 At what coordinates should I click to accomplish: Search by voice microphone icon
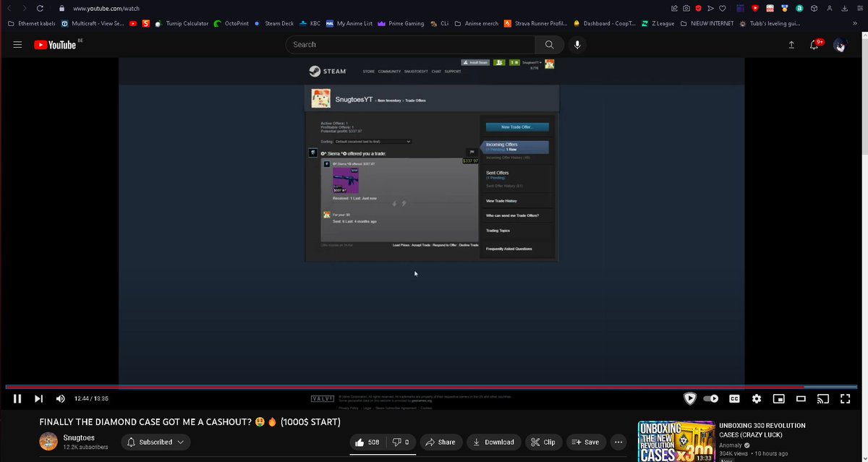pyautogui.click(x=577, y=45)
